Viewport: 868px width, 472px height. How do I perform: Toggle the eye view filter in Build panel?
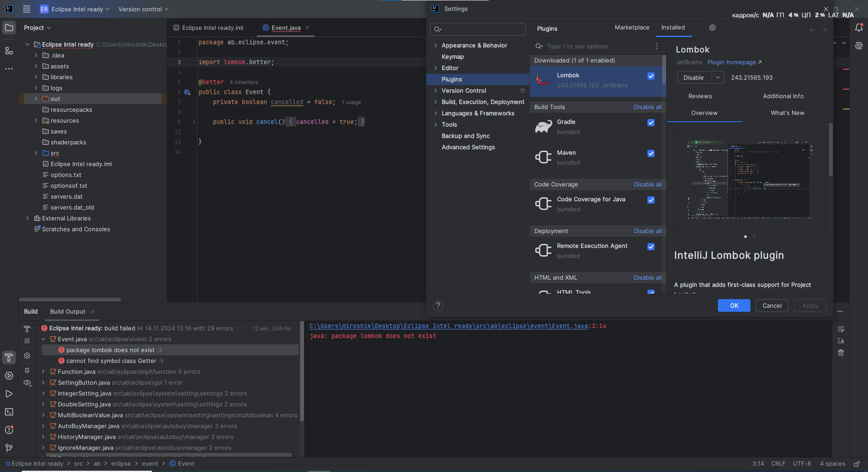tap(27, 383)
